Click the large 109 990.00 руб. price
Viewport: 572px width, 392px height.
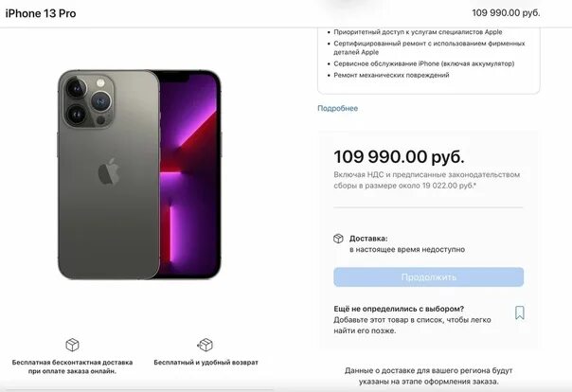click(399, 157)
